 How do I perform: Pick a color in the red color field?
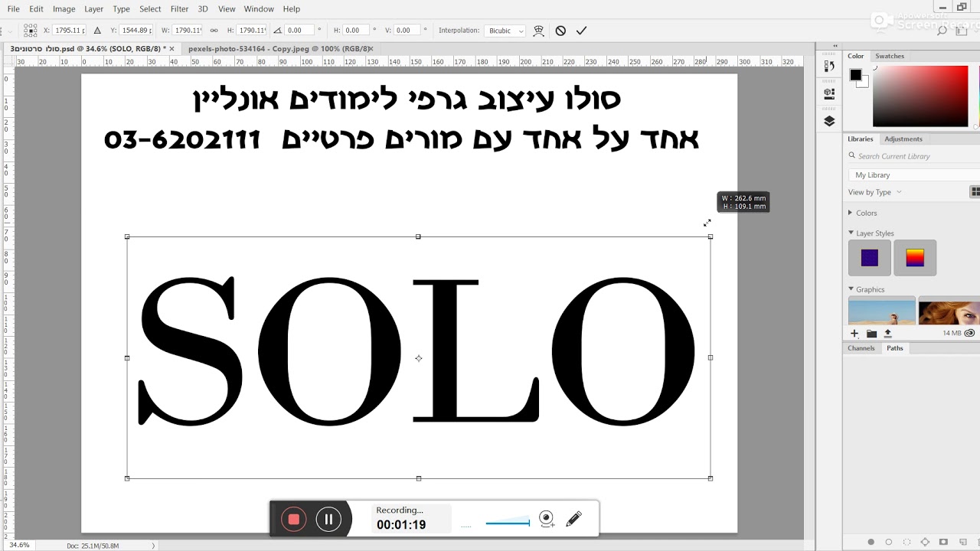click(x=920, y=96)
